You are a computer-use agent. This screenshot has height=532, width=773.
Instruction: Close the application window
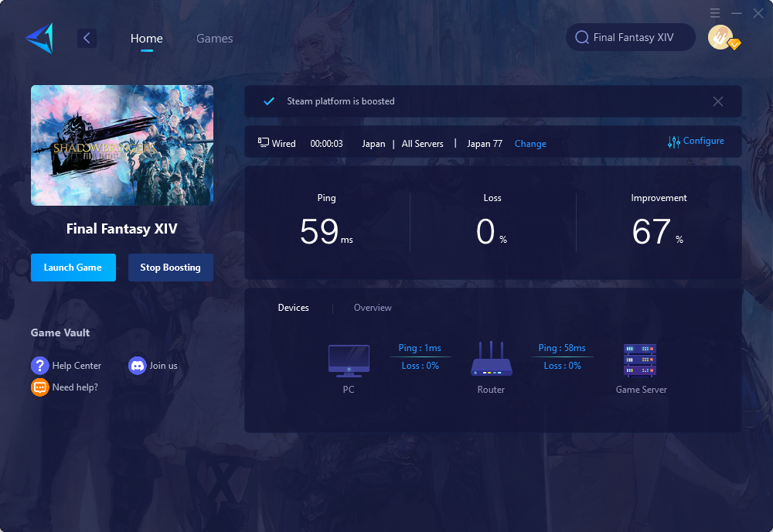758,13
